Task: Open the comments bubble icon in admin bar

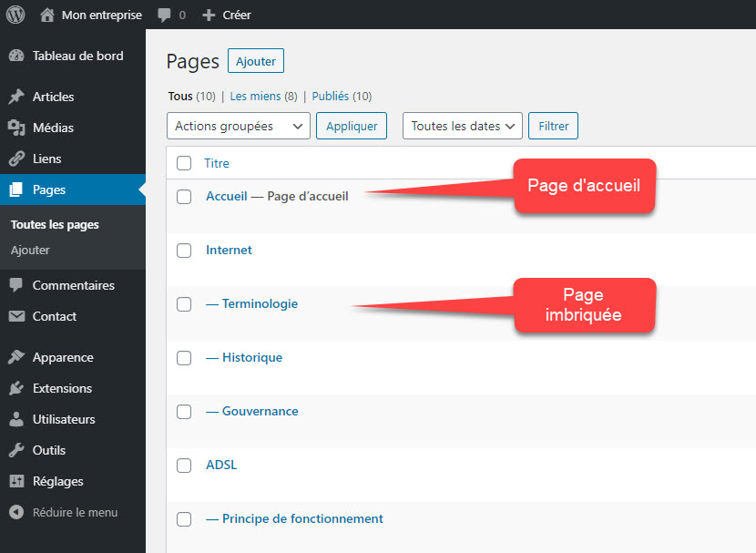Action: pyautogui.click(x=164, y=15)
